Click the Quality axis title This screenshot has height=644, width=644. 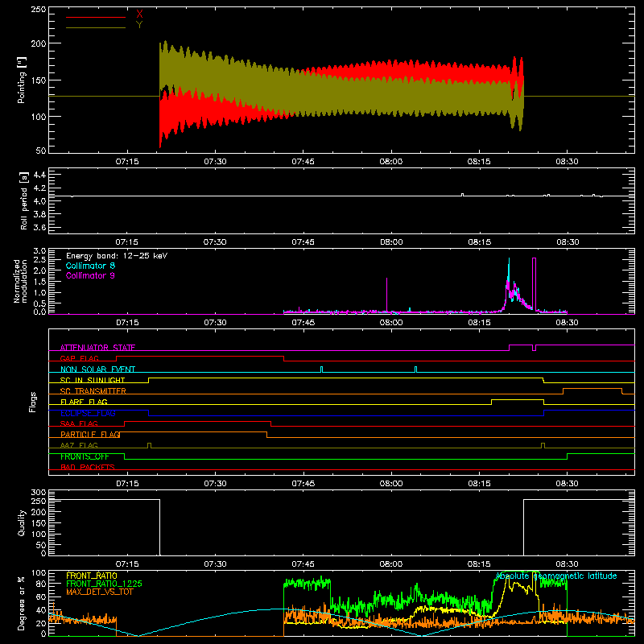(x=22, y=522)
